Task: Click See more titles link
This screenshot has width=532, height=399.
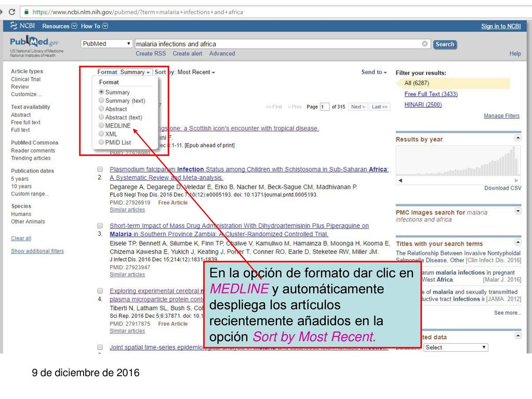Action: click(x=507, y=313)
